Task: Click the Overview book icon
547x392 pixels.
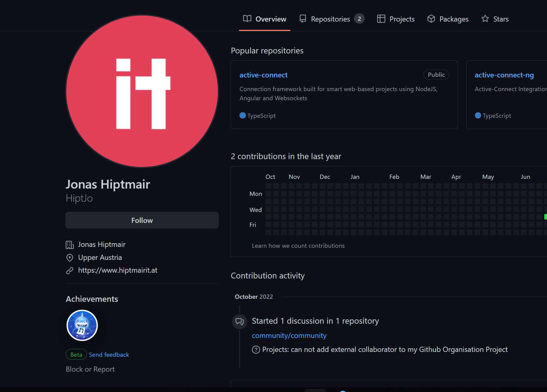Action: 247,19
